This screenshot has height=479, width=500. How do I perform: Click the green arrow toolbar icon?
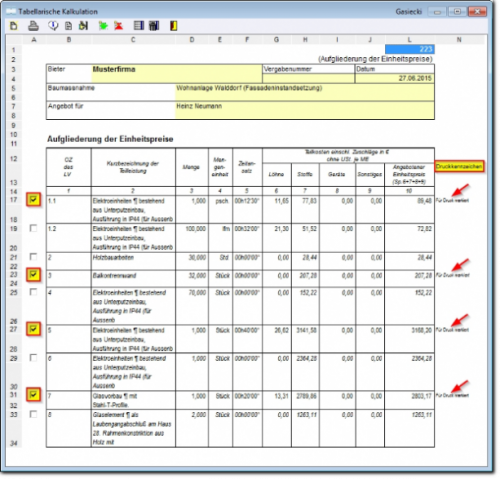pos(103,26)
